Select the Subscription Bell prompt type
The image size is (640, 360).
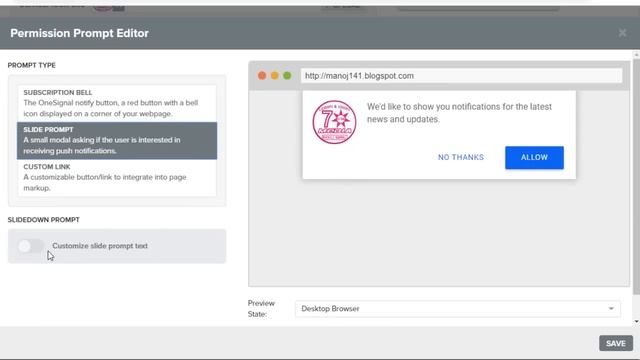click(x=117, y=103)
